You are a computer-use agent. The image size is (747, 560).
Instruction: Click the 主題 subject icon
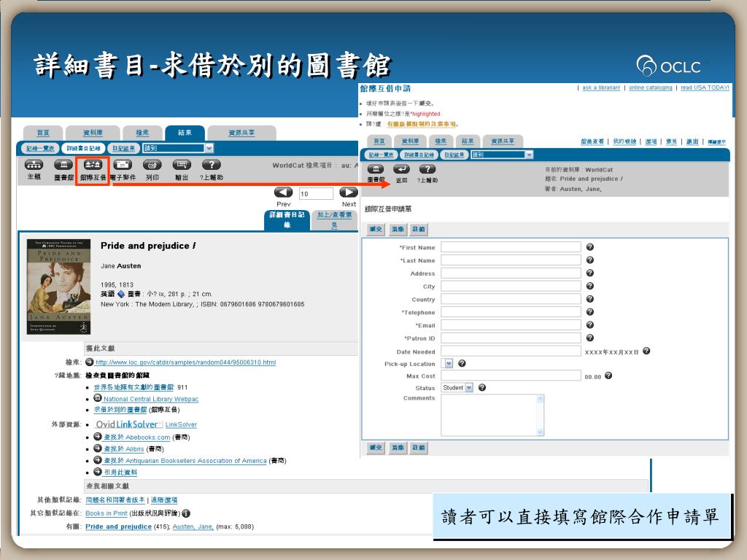(x=34, y=165)
